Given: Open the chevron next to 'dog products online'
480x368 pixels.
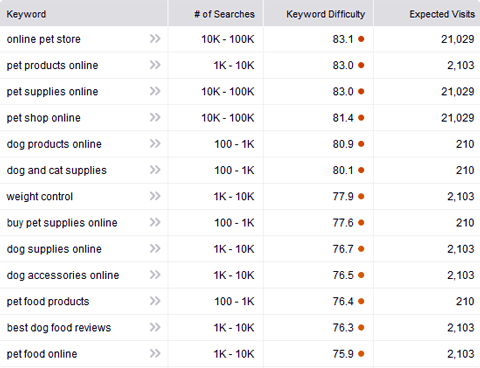Looking at the screenshot, I should click(x=155, y=144).
